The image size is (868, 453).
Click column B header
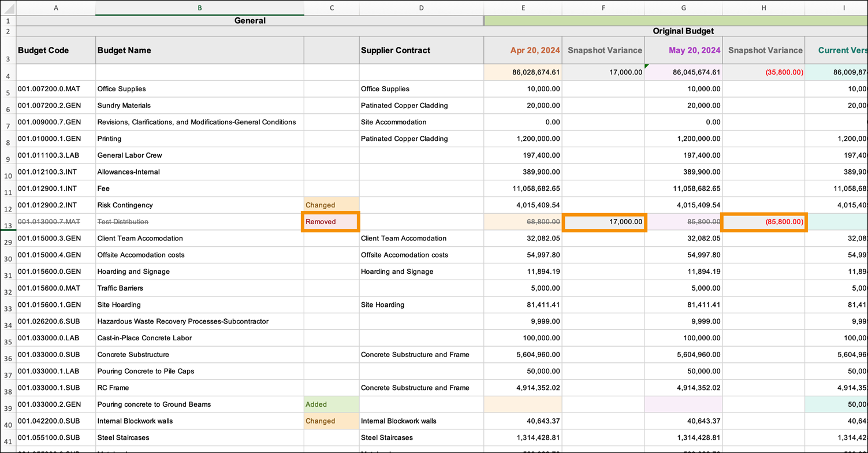pyautogui.click(x=200, y=8)
